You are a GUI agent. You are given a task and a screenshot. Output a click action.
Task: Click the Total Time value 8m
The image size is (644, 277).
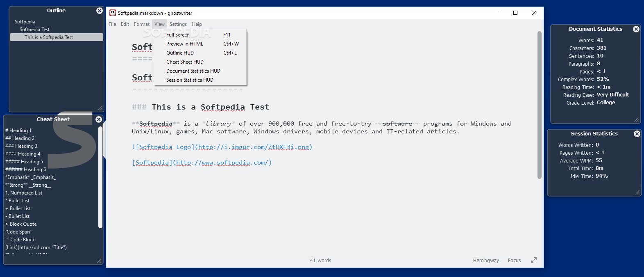click(x=600, y=168)
